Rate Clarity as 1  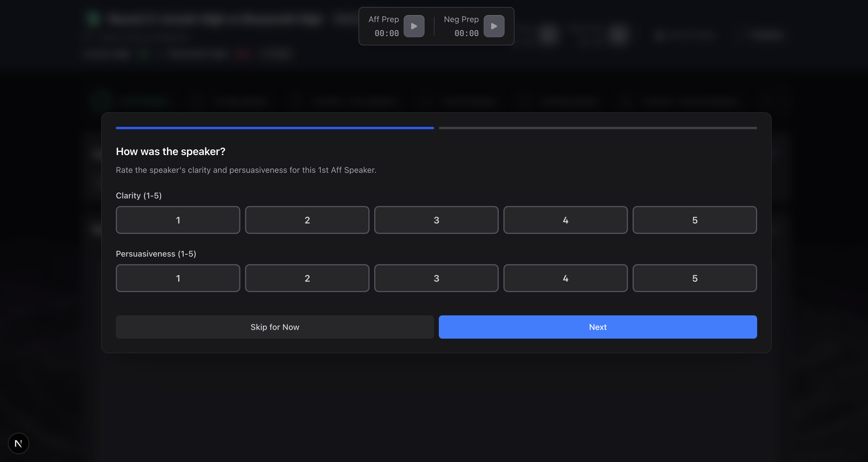pyautogui.click(x=178, y=220)
